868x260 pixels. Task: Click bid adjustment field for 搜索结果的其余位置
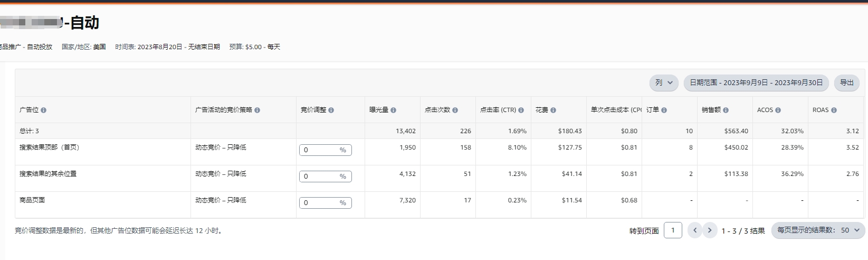(326, 177)
